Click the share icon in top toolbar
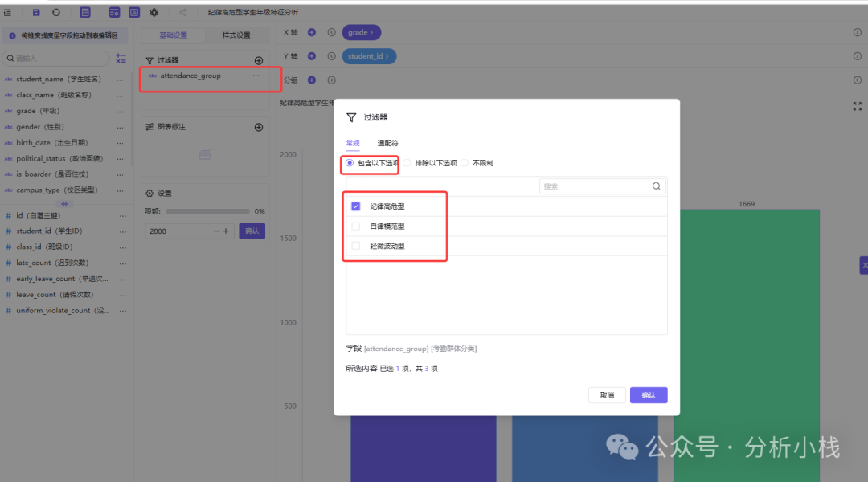 [182, 12]
